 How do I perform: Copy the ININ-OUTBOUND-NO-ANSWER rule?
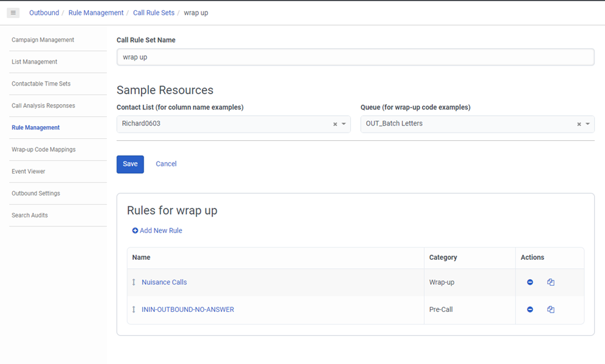(x=551, y=309)
